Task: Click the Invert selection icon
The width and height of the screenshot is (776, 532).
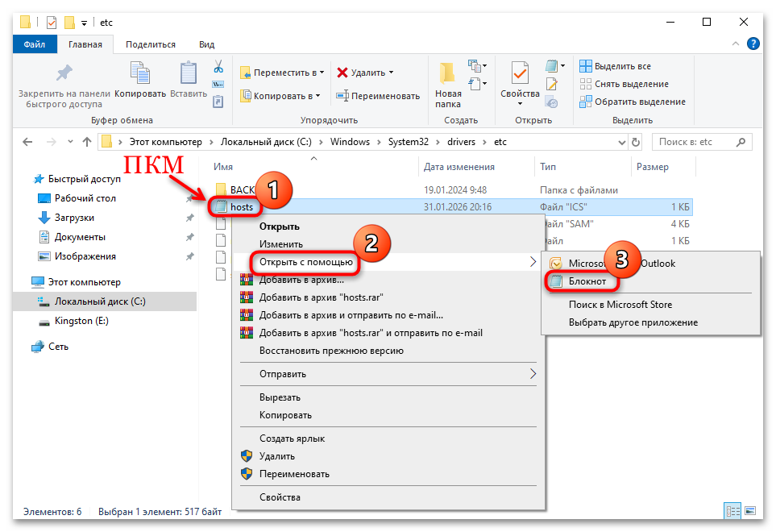Action: click(586, 102)
